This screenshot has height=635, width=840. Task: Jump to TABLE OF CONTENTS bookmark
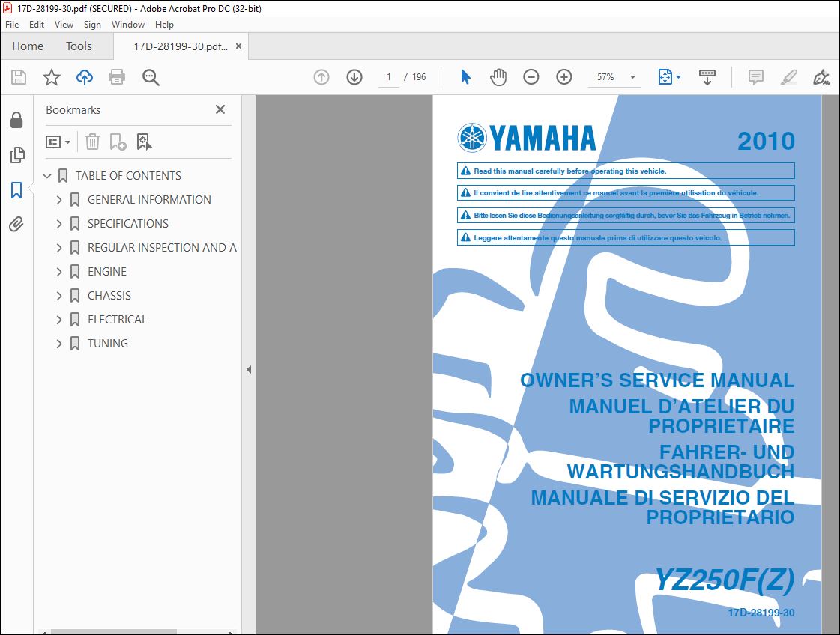pyautogui.click(x=128, y=176)
